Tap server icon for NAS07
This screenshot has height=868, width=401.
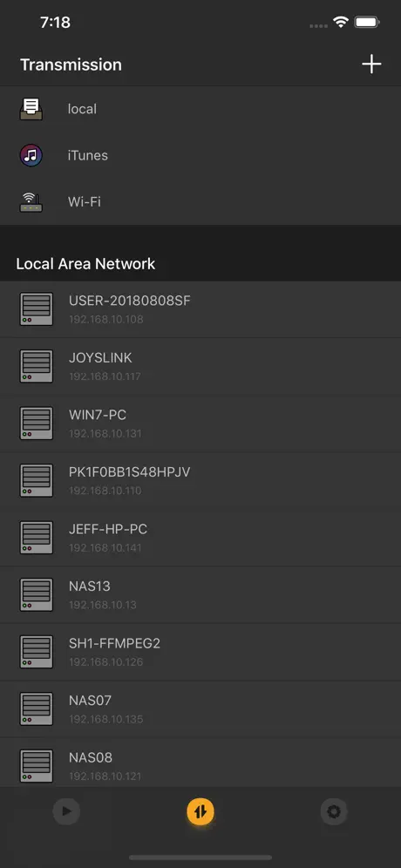tap(37, 709)
